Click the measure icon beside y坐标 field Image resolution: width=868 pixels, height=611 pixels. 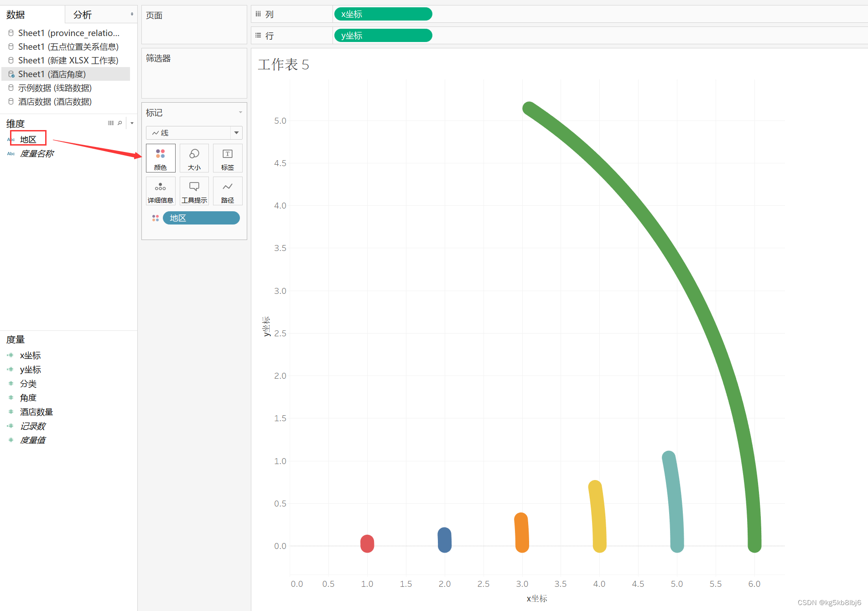pos(10,369)
